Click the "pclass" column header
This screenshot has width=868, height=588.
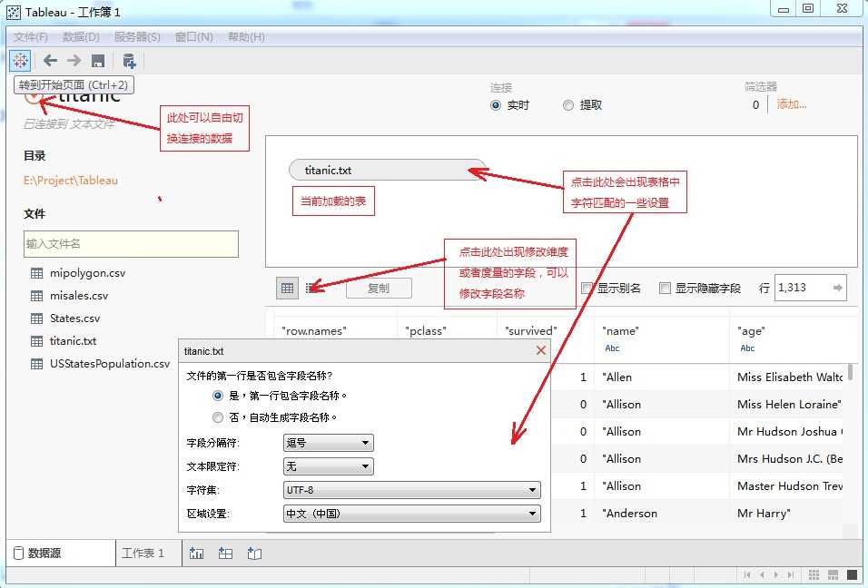(426, 331)
